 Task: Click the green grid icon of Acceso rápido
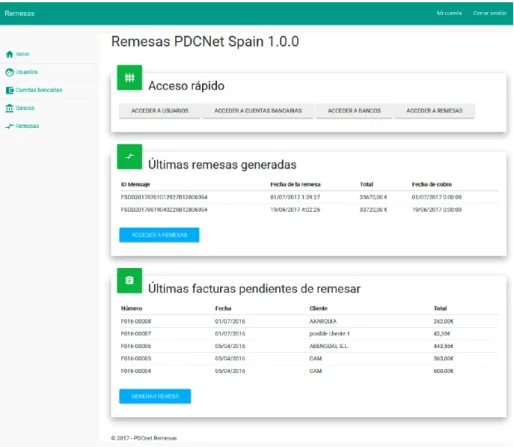[129, 78]
